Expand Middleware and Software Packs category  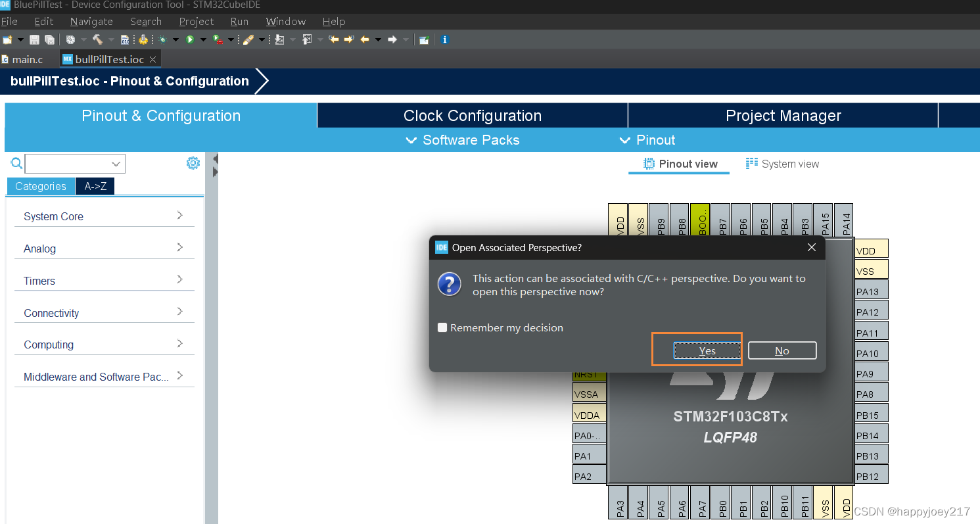pos(105,377)
